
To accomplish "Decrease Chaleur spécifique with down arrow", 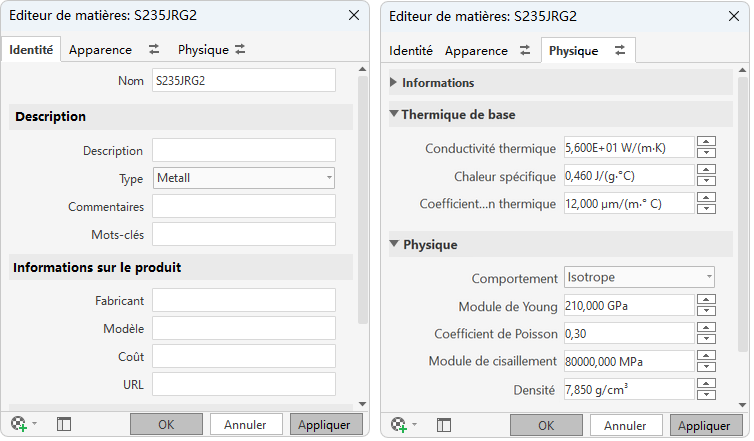I will click(x=706, y=181).
